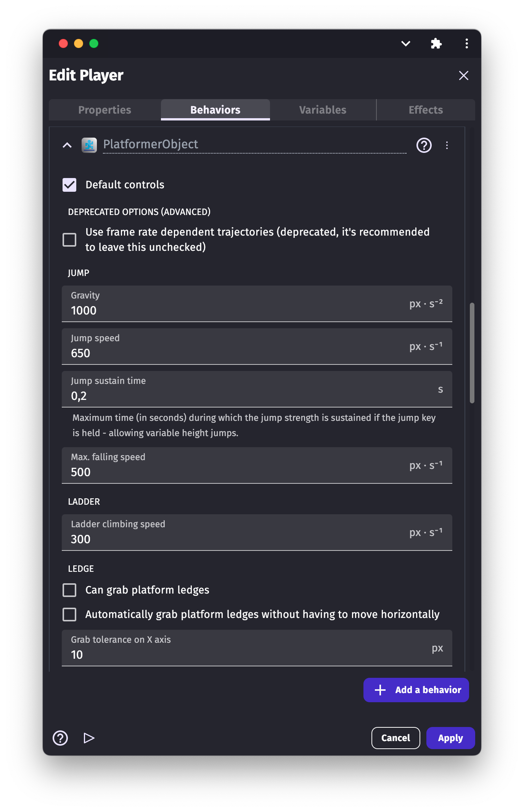Collapse the PlatformerObject behavior section
Screen dimensions: 524x812
point(67,145)
